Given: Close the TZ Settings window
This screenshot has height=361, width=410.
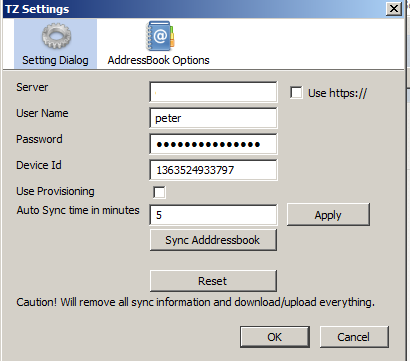Looking at the screenshot, I should pos(394,8).
